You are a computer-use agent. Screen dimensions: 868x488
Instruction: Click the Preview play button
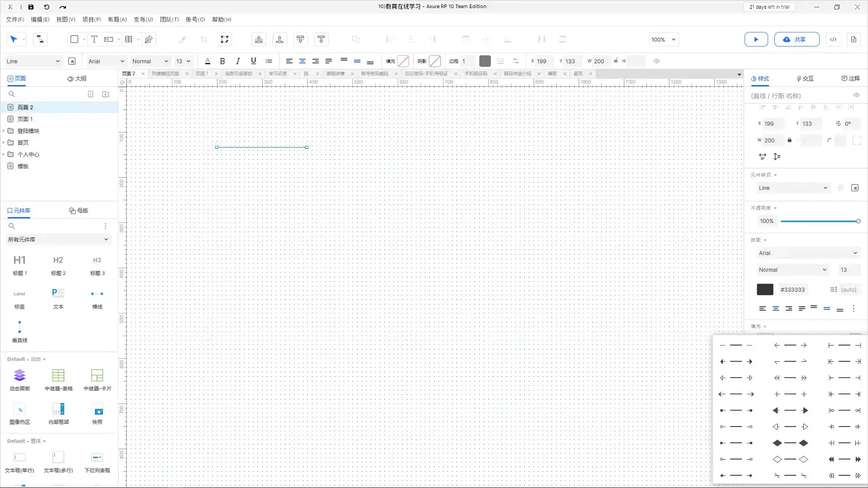pyautogui.click(x=756, y=39)
